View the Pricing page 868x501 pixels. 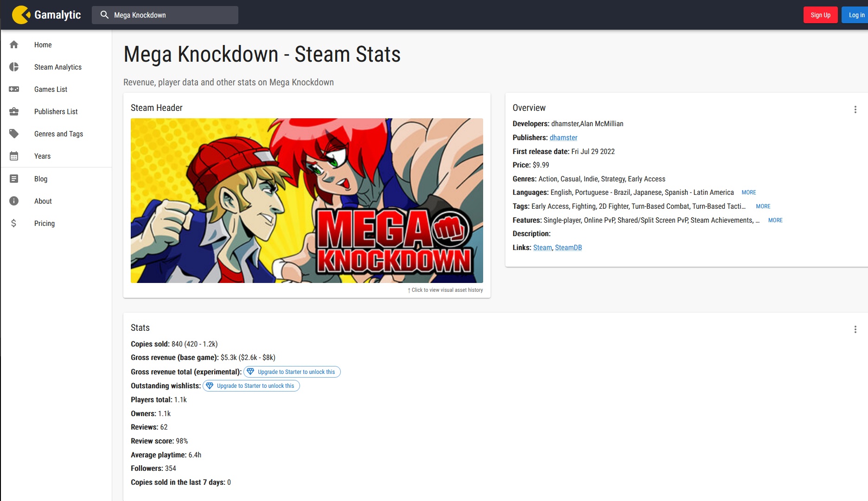coord(56,223)
